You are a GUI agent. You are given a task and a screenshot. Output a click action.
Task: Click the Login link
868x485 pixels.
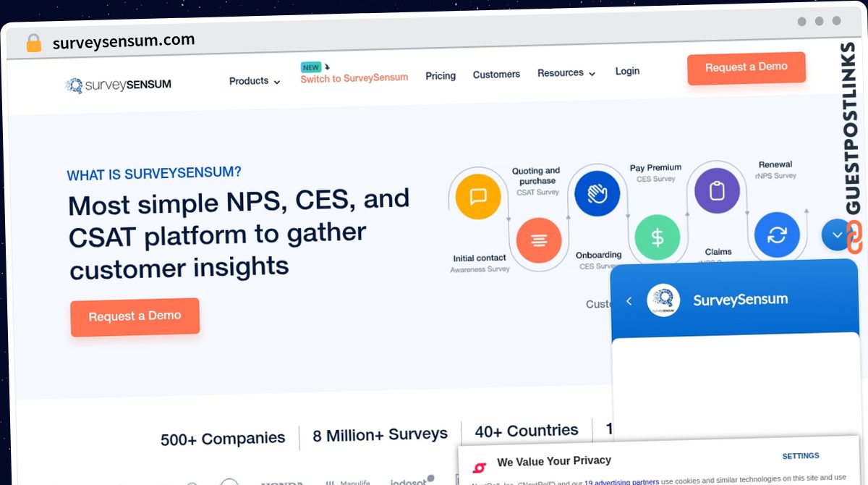pos(627,71)
